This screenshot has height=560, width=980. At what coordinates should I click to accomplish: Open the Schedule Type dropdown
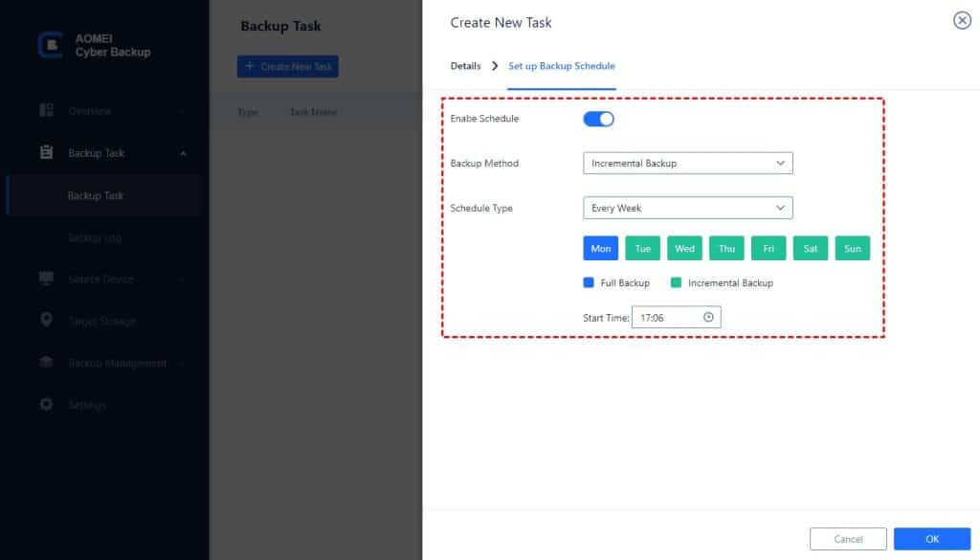click(x=688, y=208)
